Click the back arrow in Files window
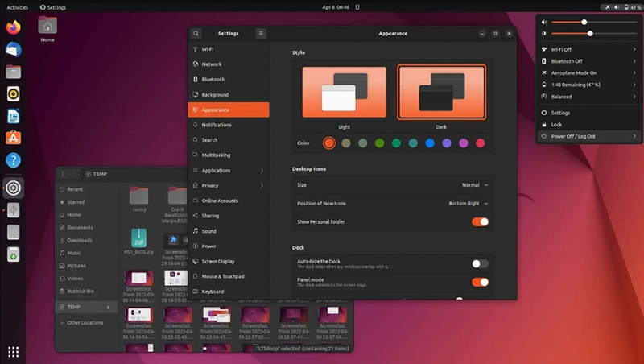This screenshot has height=364, width=644. pos(63,174)
